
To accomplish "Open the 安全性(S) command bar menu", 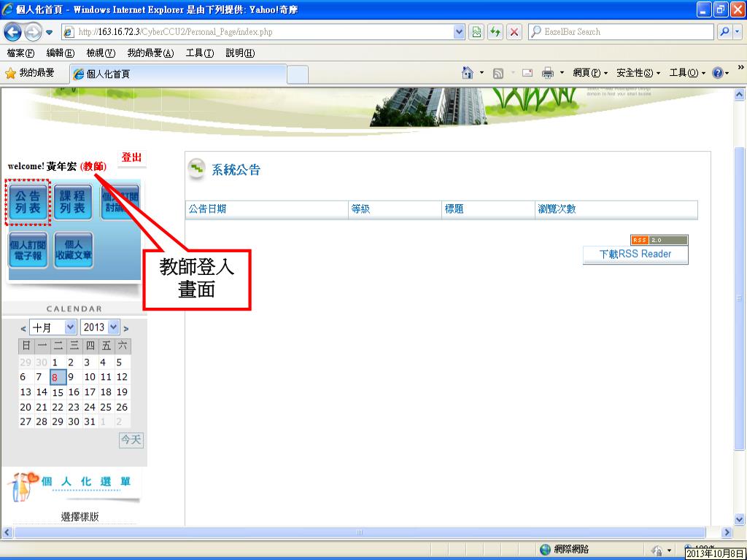I will pyautogui.click(x=638, y=73).
